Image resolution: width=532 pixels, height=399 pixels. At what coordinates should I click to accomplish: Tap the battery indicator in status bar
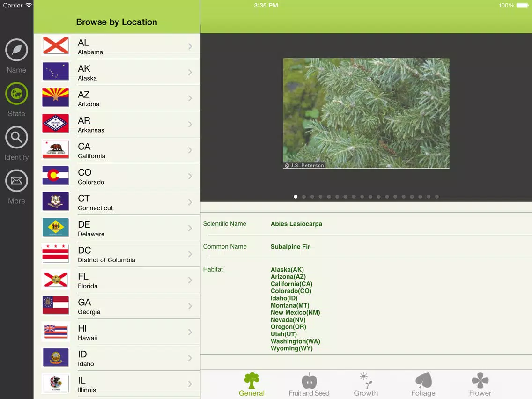click(523, 6)
